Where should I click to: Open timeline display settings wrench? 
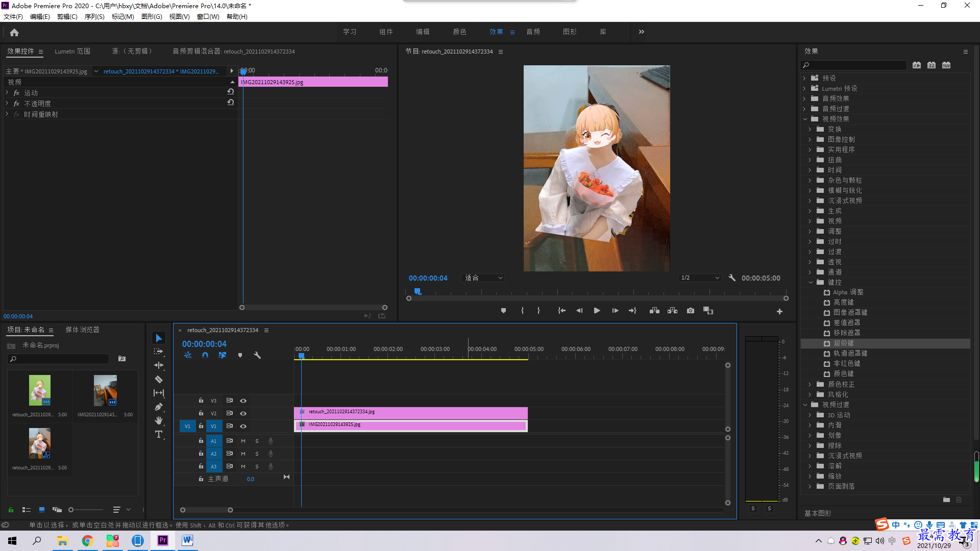(257, 355)
